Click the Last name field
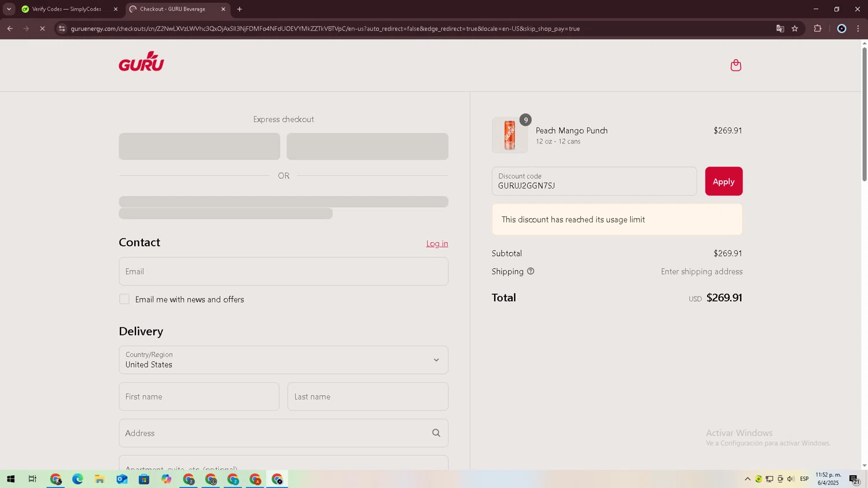Image resolution: width=868 pixels, height=488 pixels. click(367, 397)
